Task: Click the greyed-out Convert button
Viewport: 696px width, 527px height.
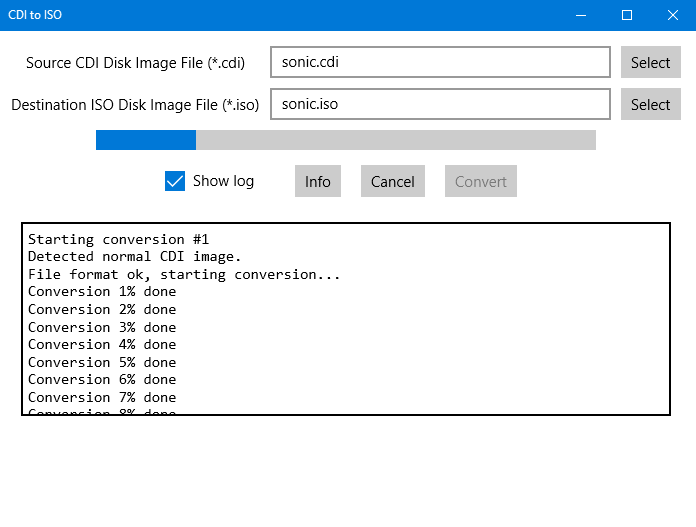Action: click(x=481, y=181)
